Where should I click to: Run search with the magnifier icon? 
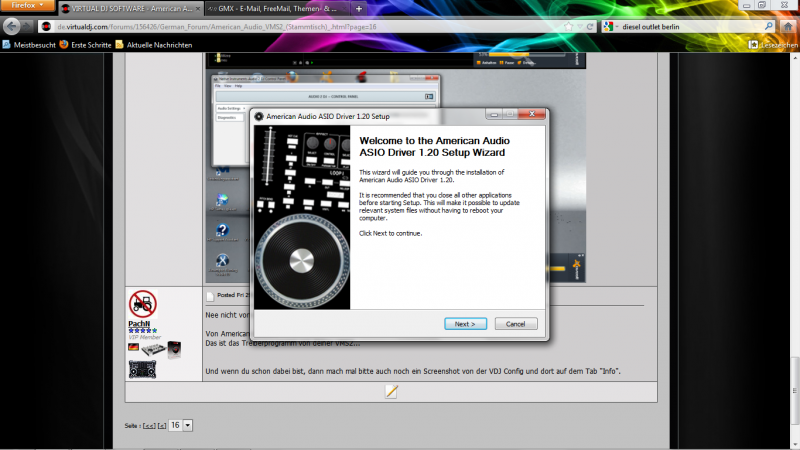768,27
